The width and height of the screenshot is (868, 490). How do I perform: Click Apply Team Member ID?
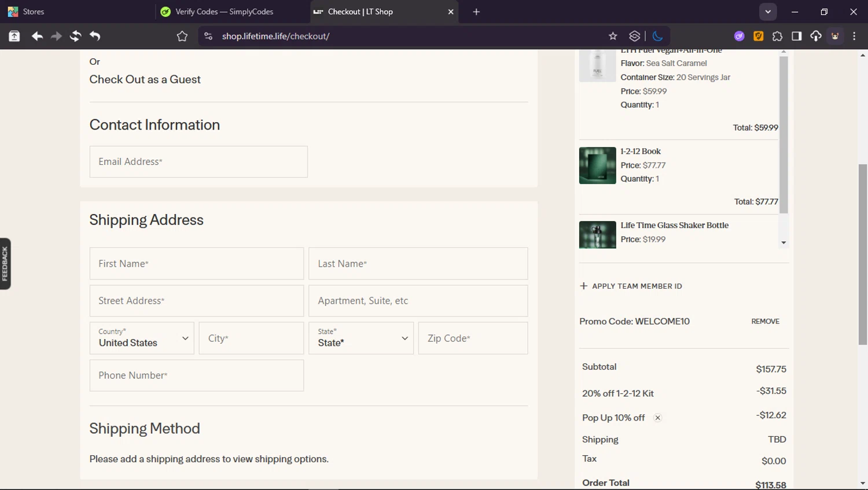tap(637, 286)
